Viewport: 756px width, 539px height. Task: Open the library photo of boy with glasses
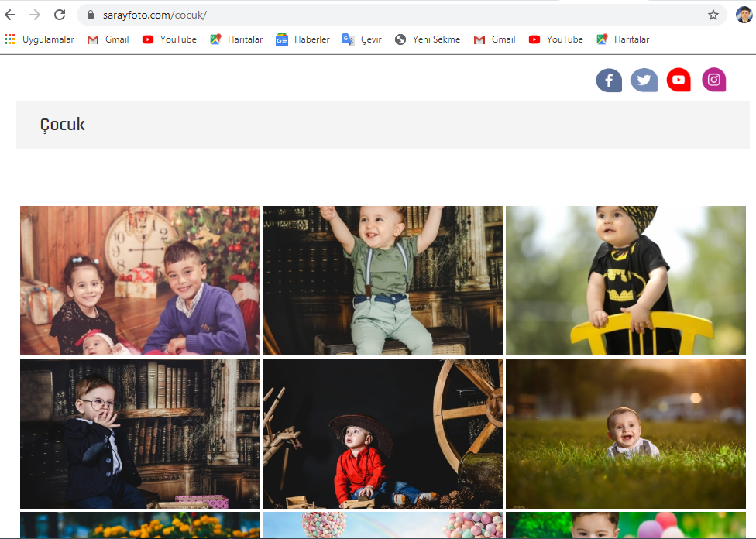tap(140, 434)
